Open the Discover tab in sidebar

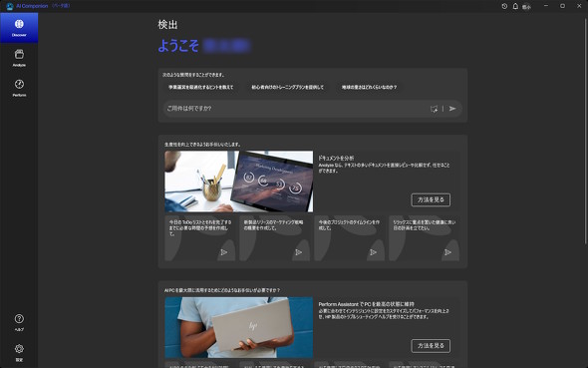(x=19, y=28)
